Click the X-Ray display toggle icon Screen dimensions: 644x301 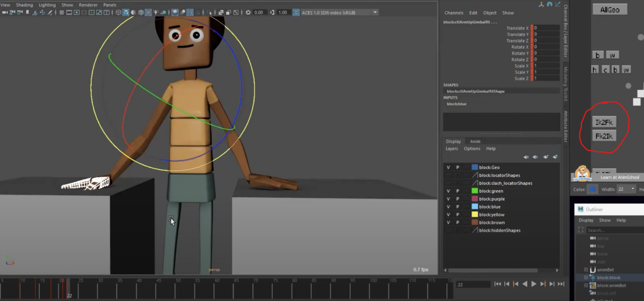point(221,13)
